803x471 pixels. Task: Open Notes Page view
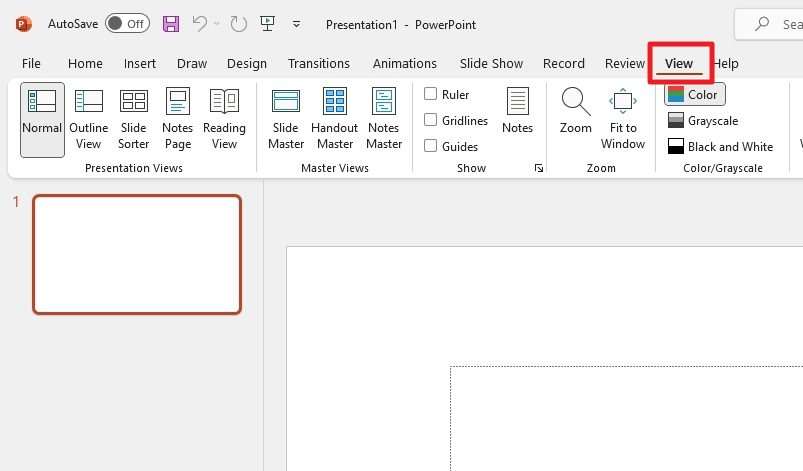click(x=178, y=120)
